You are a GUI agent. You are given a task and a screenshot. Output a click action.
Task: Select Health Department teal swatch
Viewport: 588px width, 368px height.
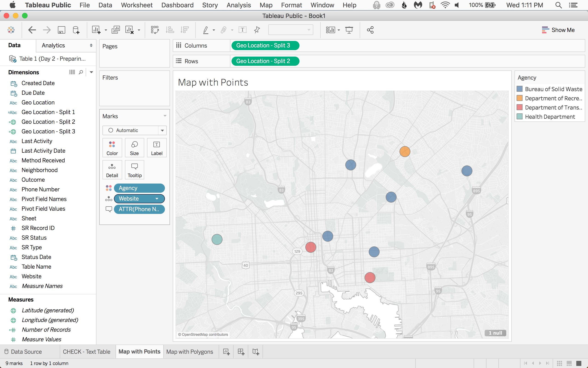pos(520,117)
